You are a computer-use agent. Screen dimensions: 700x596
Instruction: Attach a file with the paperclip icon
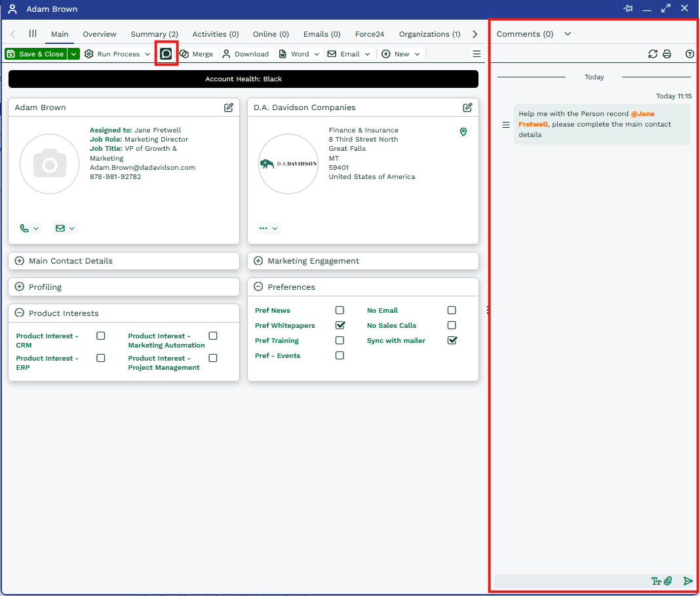668,581
